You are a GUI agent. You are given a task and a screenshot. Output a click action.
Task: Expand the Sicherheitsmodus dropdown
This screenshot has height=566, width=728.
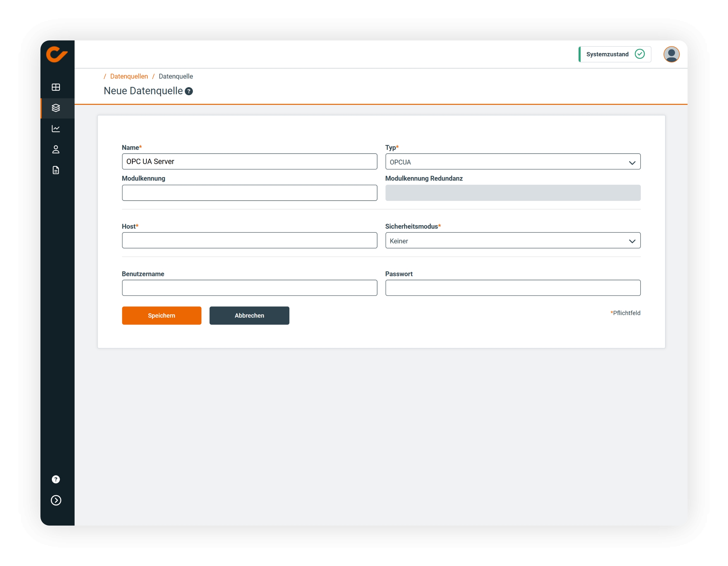pyautogui.click(x=513, y=240)
